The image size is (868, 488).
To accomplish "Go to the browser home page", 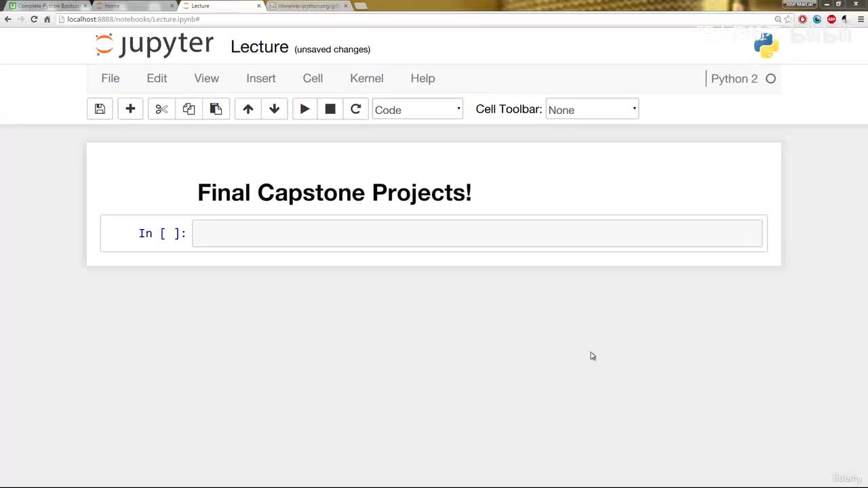I will click(x=47, y=19).
